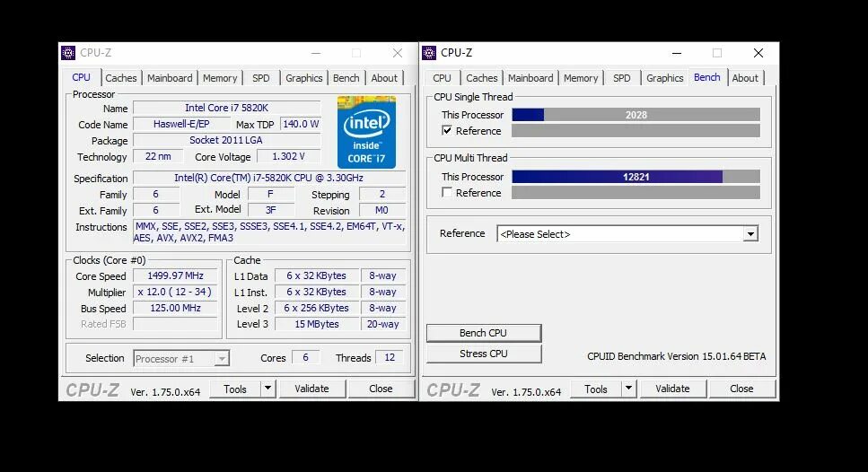Expand Tools arrow in right window
The image size is (868, 472).
(x=629, y=389)
